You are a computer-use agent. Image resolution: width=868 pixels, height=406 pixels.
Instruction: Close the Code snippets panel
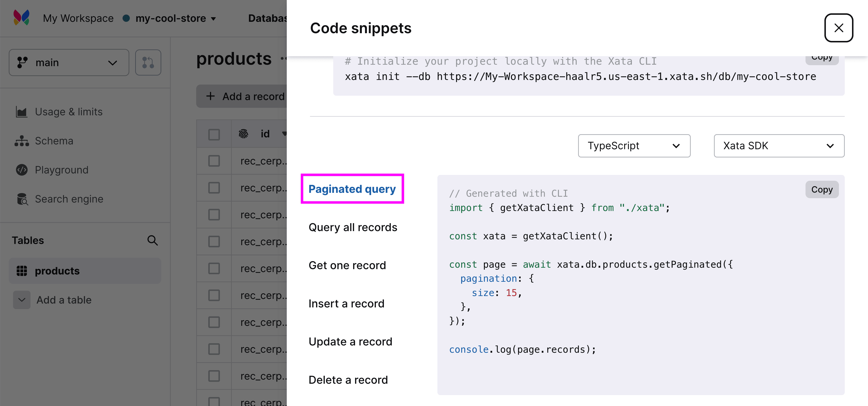838,28
